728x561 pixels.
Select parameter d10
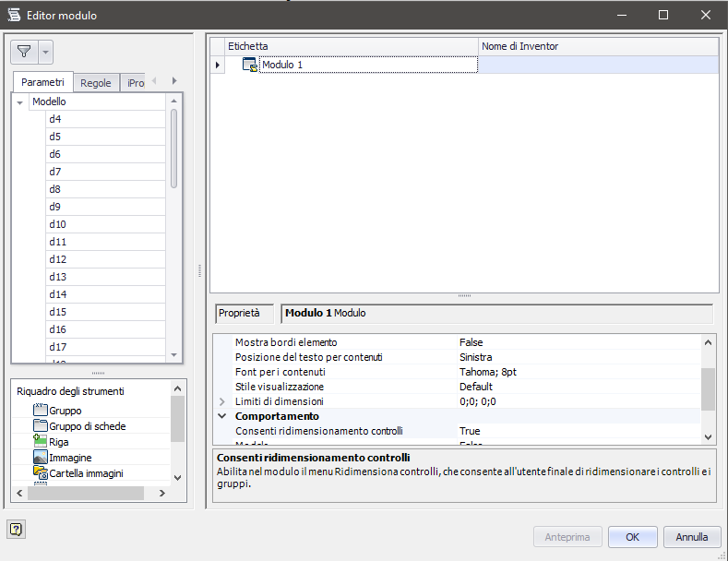tap(105, 224)
